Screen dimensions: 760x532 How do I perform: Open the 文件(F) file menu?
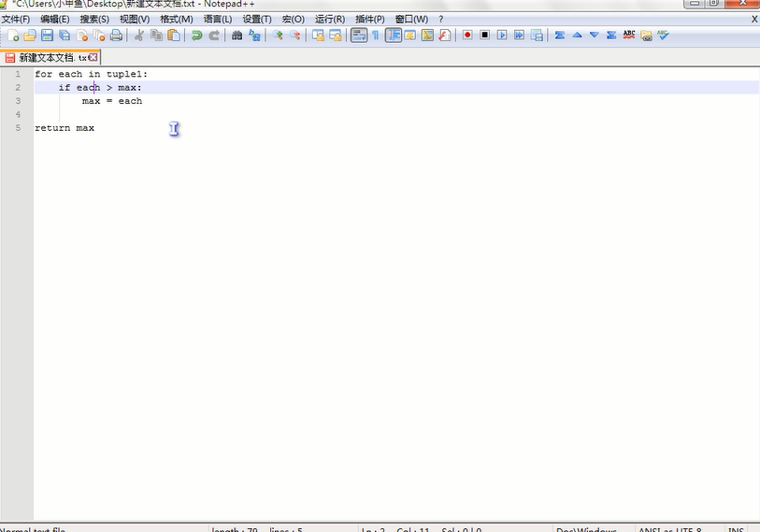click(16, 19)
